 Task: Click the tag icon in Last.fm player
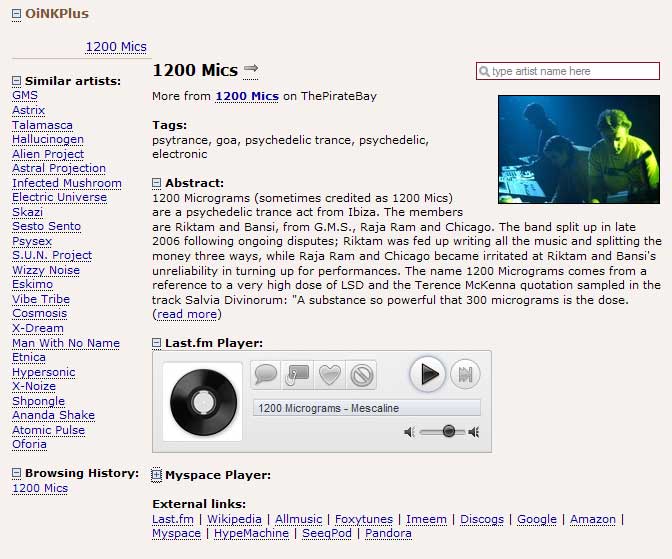(297, 375)
